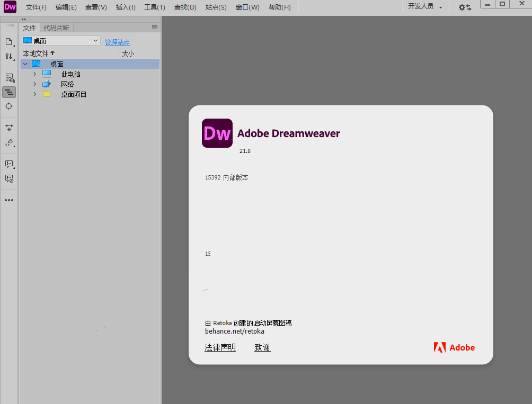Open the 工具(T) menu
The width and height of the screenshot is (532, 404).
click(x=155, y=7)
